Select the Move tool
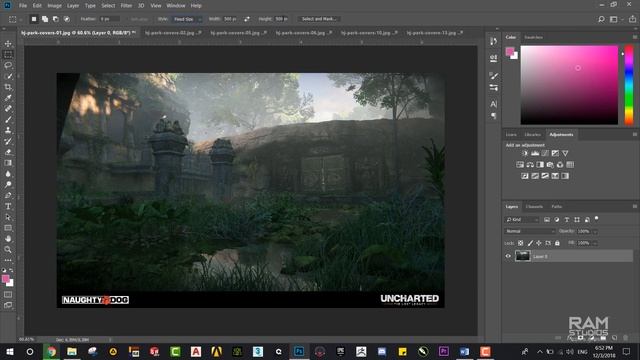 pos(8,44)
